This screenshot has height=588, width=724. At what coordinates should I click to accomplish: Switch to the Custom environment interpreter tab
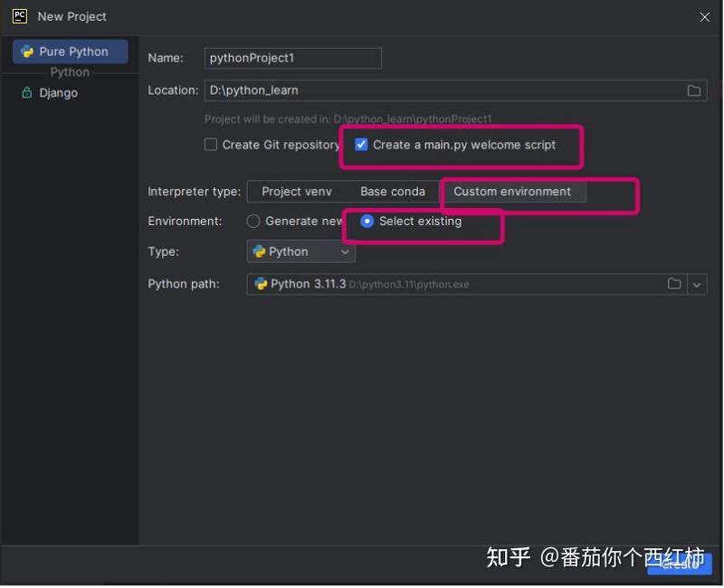pos(512,192)
